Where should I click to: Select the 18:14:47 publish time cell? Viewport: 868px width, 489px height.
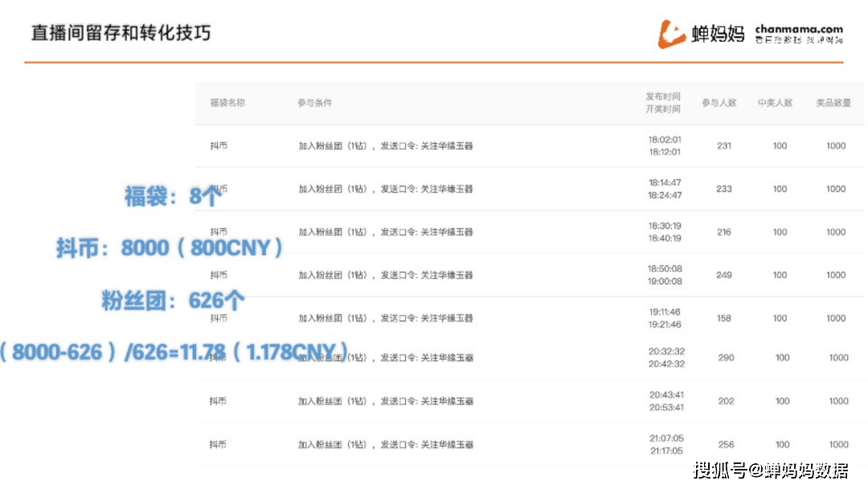coord(665,183)
